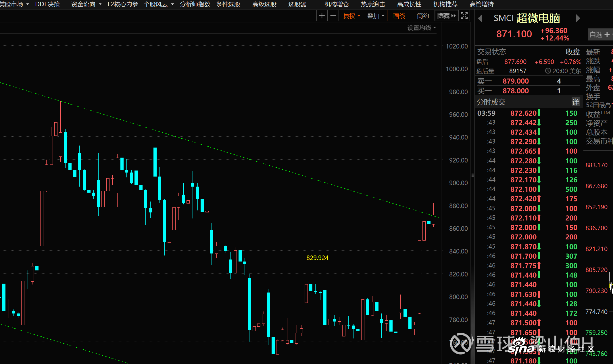Image resolution: width=613 pixels, height=364 pixels.
Task: Add SMCI to 自选 watchlist
Action: [600, 35]
